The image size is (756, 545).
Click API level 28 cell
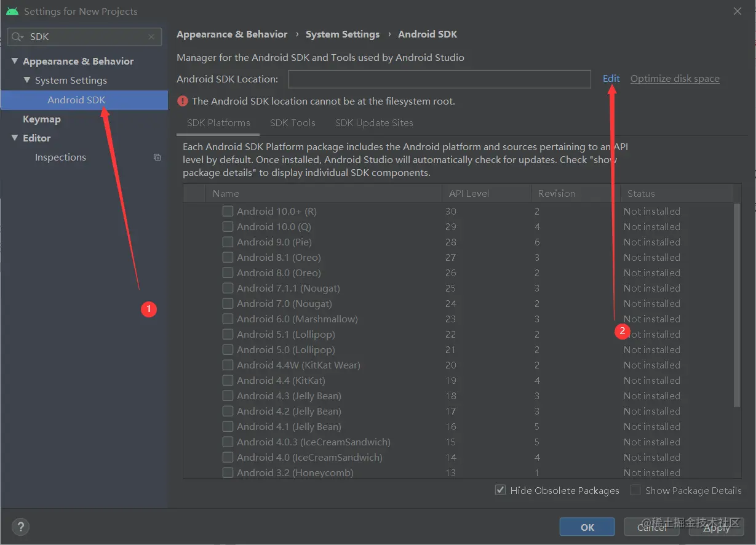pos(451,242)
